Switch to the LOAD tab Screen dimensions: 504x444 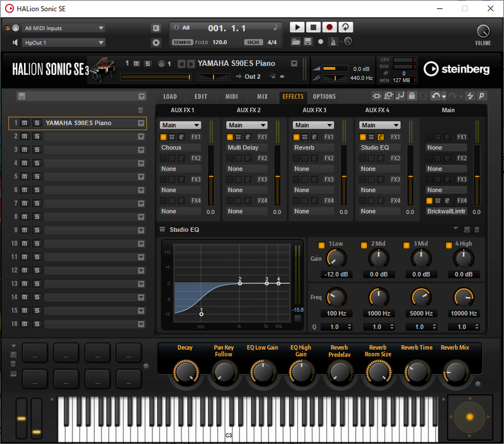click(170, 96)
